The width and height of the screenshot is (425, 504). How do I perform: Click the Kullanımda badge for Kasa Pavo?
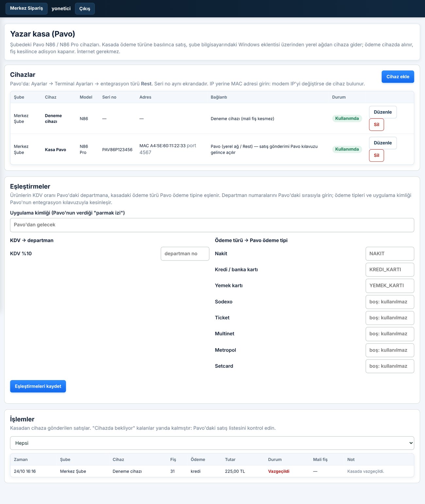[x=347, y=149]
